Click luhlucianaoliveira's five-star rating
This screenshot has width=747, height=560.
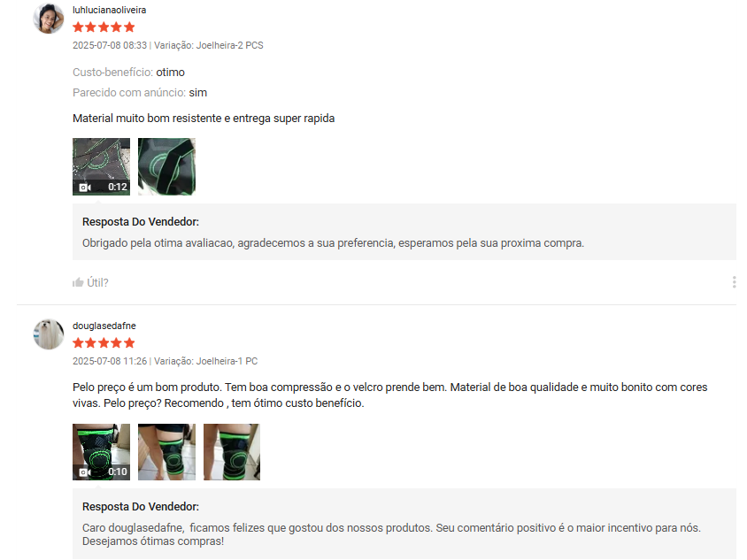point(104,27)
